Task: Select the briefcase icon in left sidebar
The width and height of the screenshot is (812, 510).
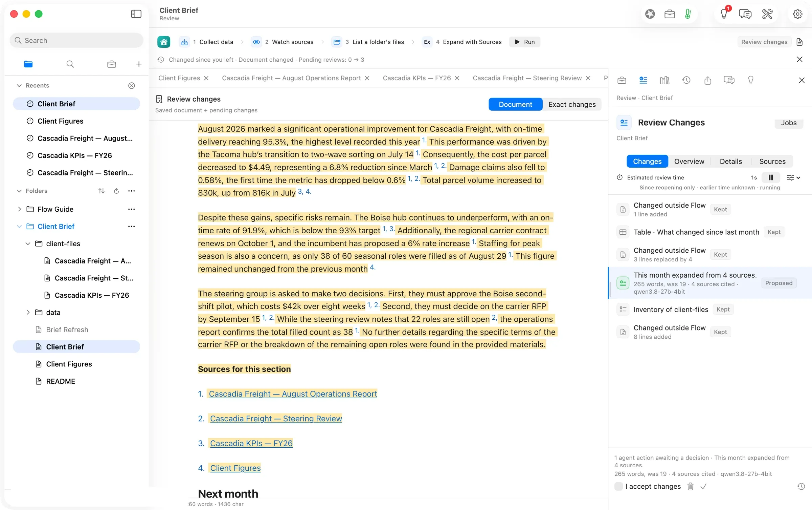Action: (111, 64)
